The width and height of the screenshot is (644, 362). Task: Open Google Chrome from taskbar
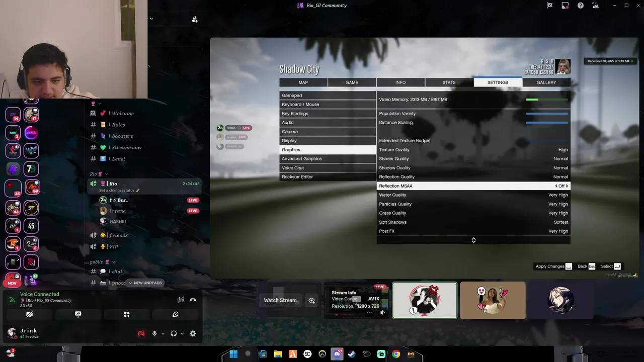tap(396, 354)
